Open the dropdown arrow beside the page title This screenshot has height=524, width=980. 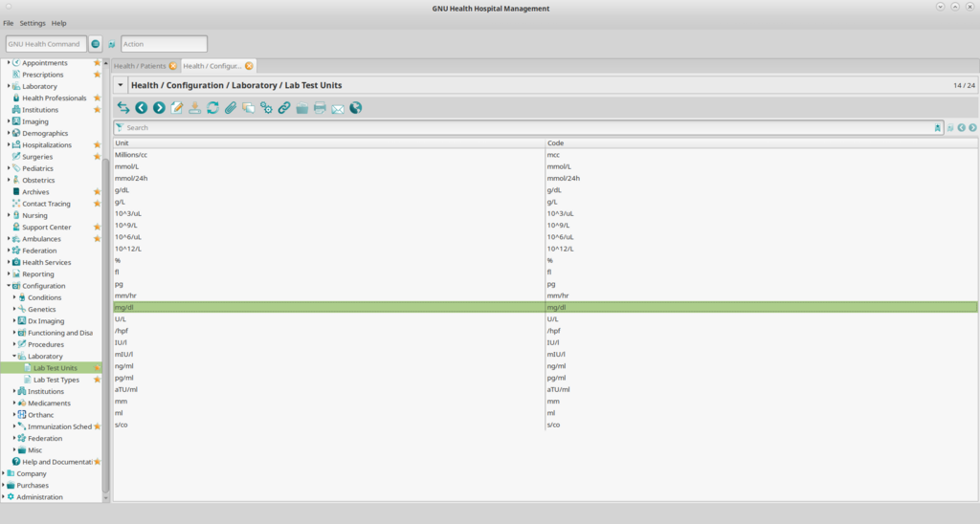click(121, 85)
